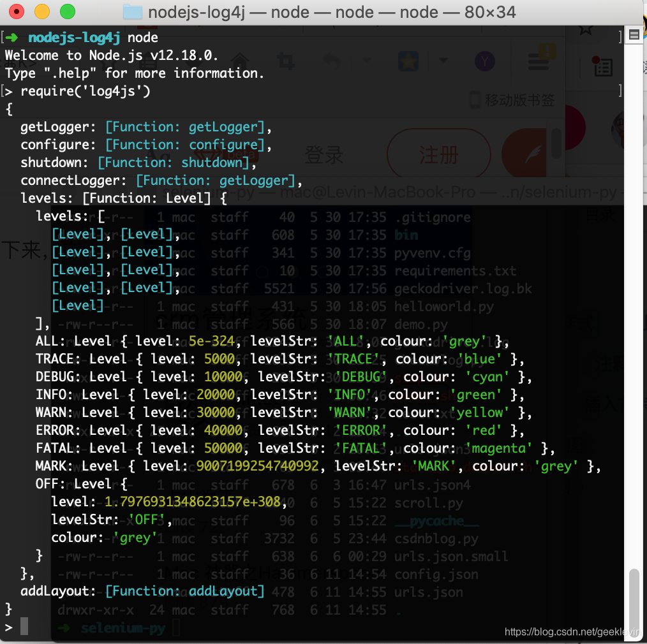Click the split pane icon above the scrollbar
Image resolution: width=647 pixels, height=644 pixels.
point(634,34)
